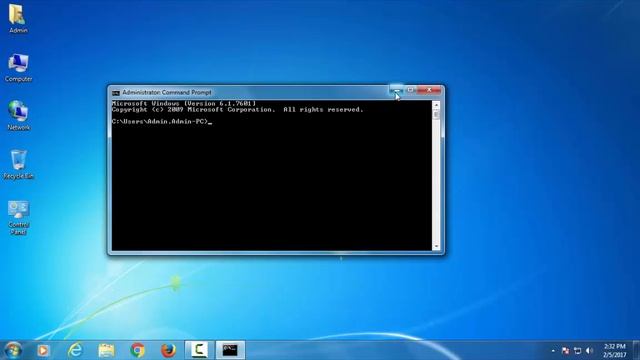This screenshot has width=640, height=360.
Task: Launch Internet Explorer from the taskbar
Action: coord(75,350)
